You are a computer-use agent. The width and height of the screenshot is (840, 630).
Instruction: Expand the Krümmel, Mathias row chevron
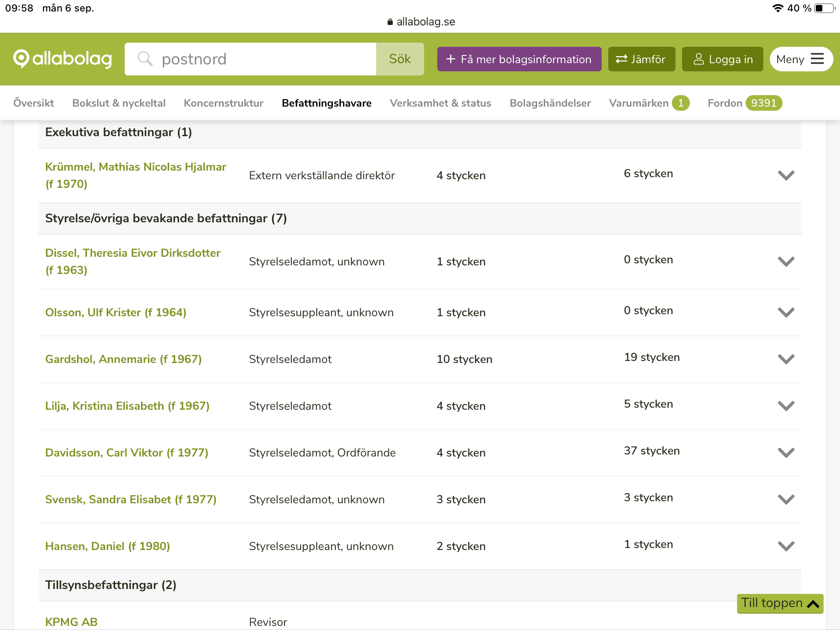[786, 176]
